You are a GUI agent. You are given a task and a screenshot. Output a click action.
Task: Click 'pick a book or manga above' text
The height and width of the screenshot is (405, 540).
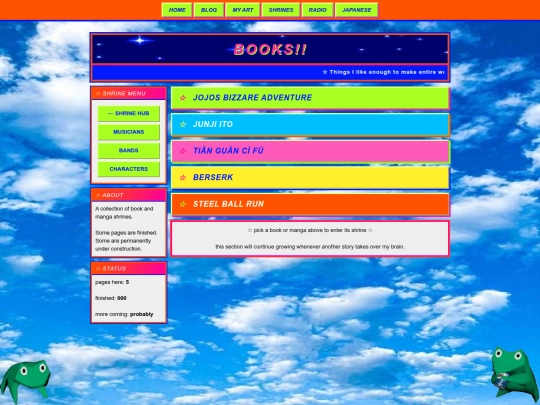click(310, 230)
